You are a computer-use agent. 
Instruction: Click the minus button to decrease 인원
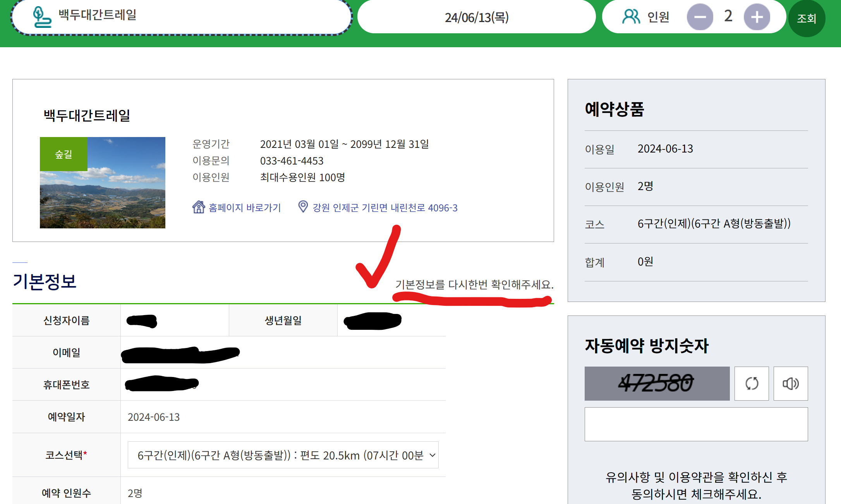(x=700, y=17)
